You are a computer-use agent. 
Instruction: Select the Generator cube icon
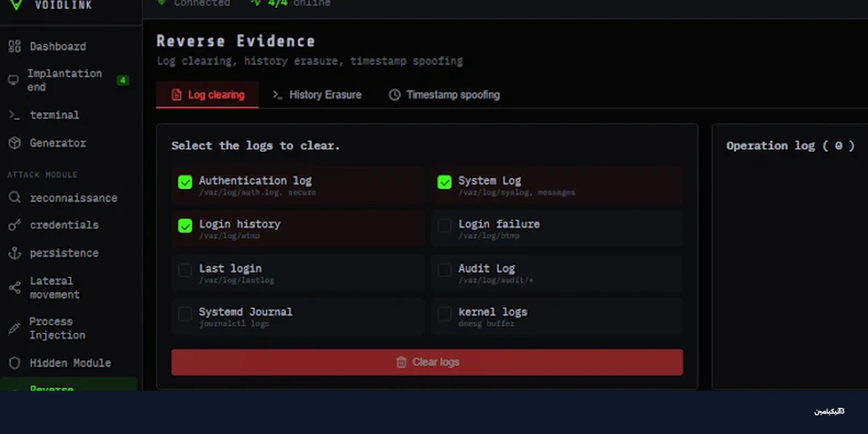click(14, 143)
